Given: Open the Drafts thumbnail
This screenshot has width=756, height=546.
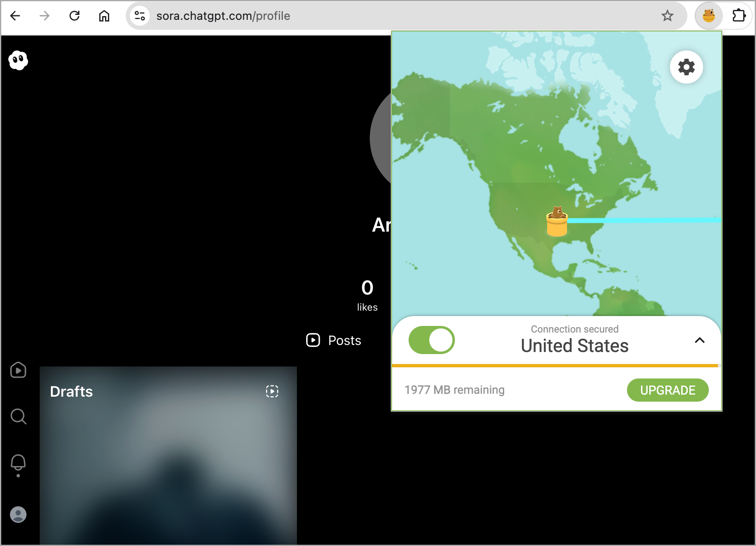Looking at the screenshot, I should [168, 455].
